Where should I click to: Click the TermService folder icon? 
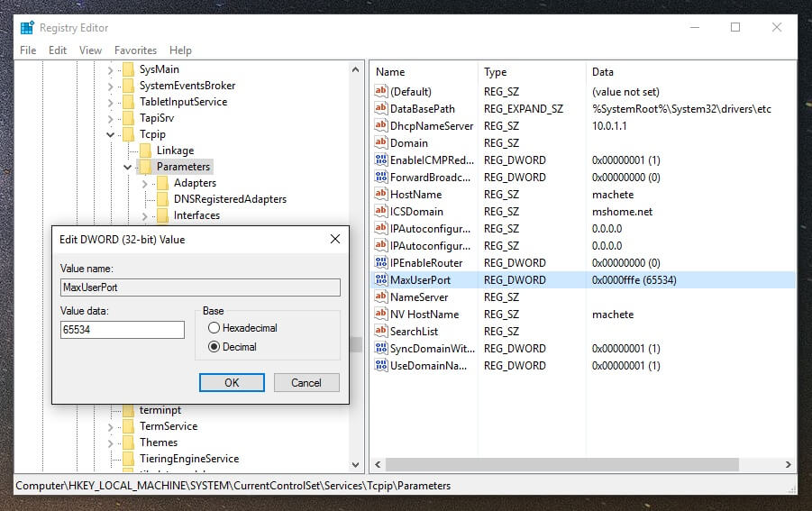coord(129,426)
